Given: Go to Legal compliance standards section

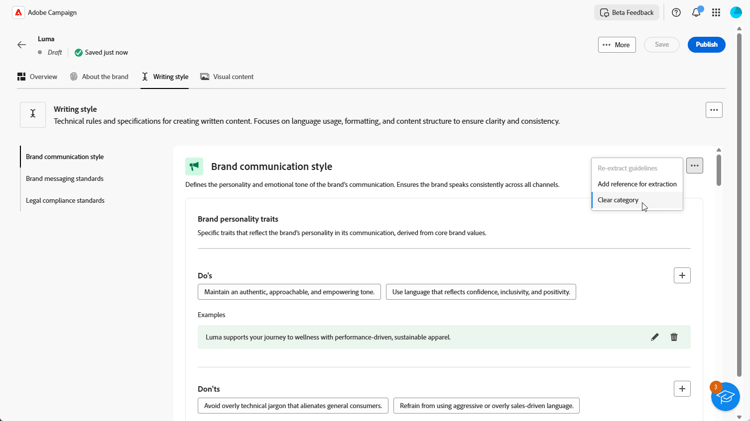Looking at the screenshot, I should (x=65, y=200).
